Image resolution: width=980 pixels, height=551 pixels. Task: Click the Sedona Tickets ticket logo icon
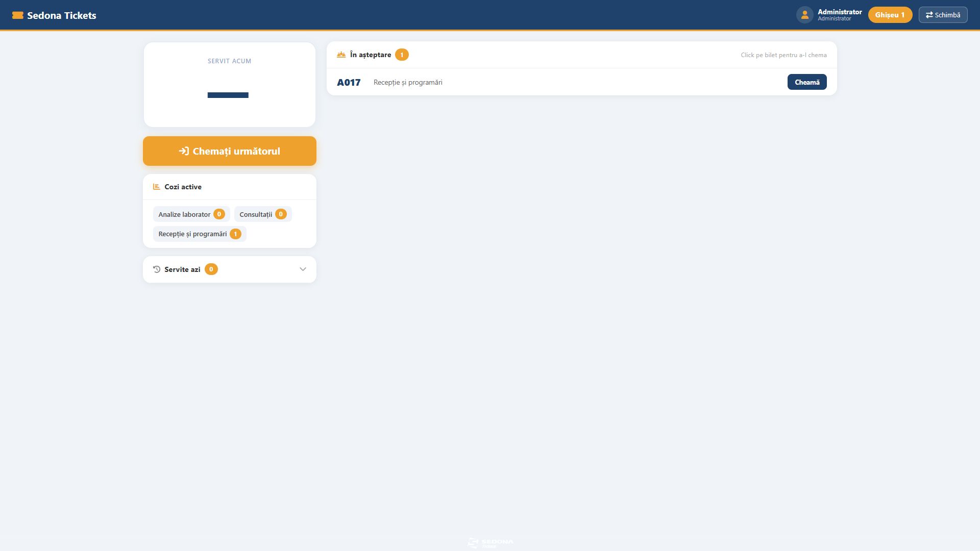pyautogui.click(x=18, y=15)
